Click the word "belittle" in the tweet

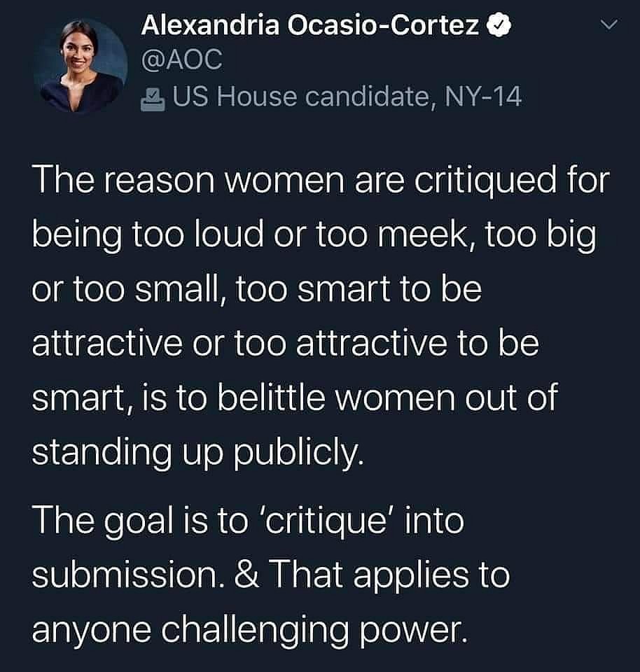[271, 398]
